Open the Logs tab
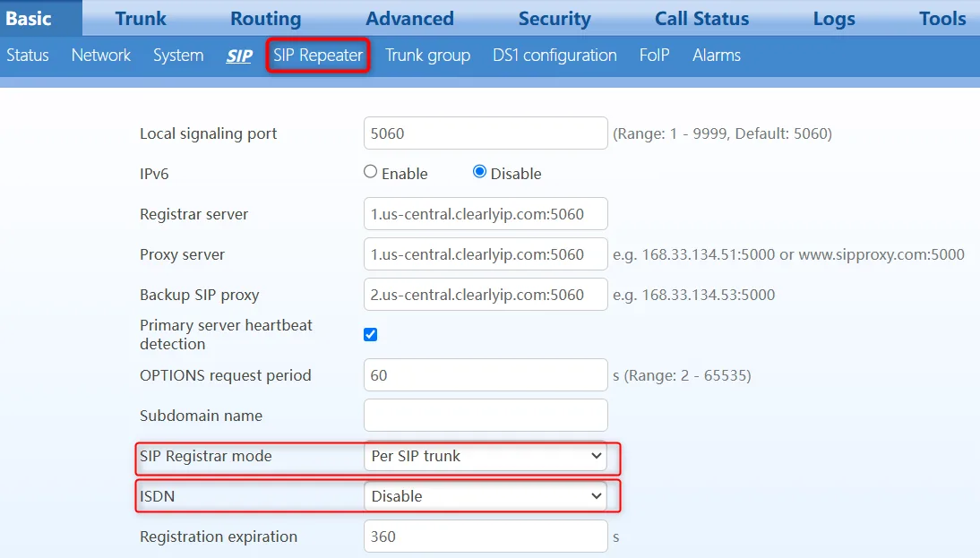 point(834,18)
